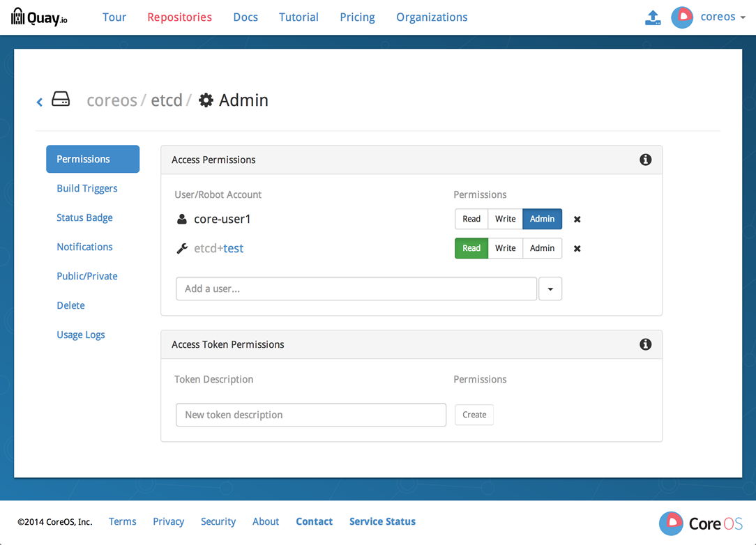This screenshot has width=756, height=545.
Task: Click the core-user1 account name
Action: click(222, 220)
